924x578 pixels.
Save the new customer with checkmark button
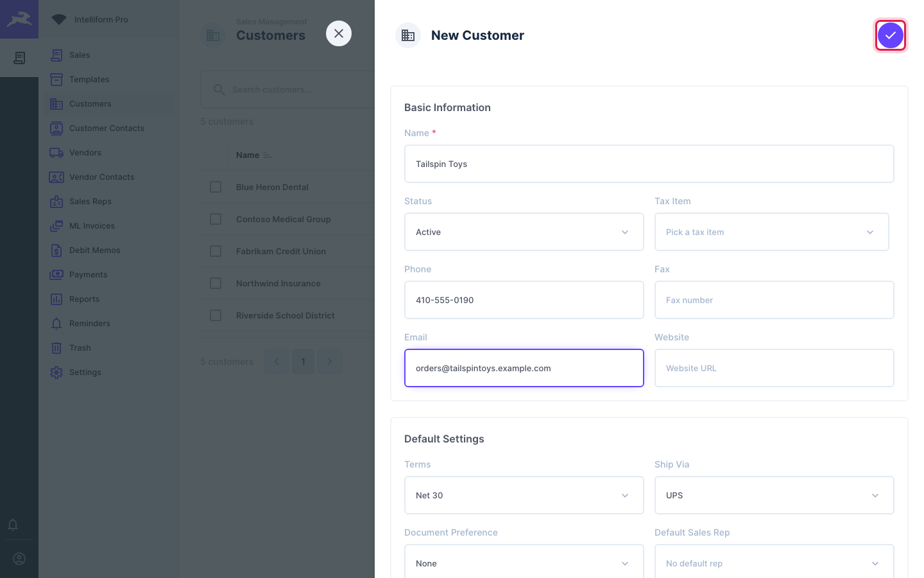point(891,35)
